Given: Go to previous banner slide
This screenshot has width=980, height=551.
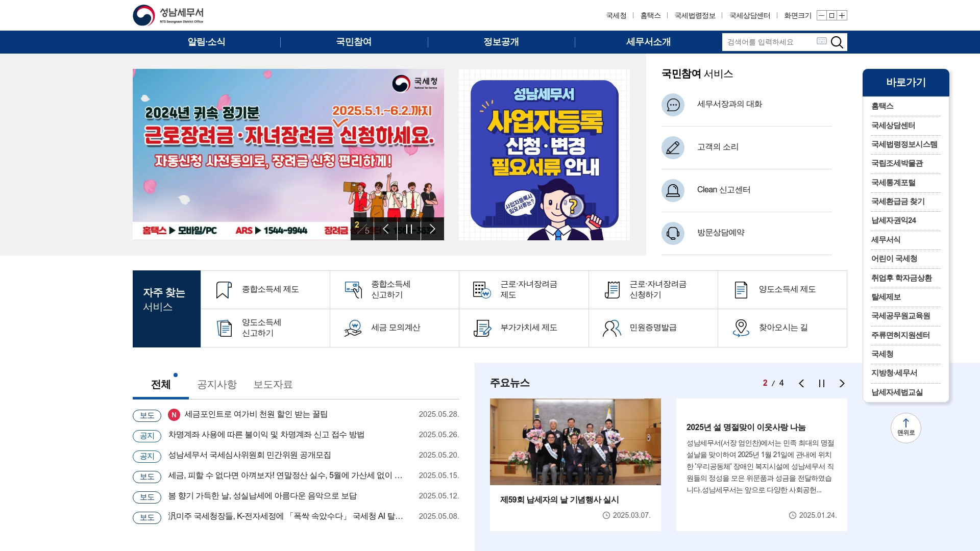Looking at the screenshot, I should [386, 229].
